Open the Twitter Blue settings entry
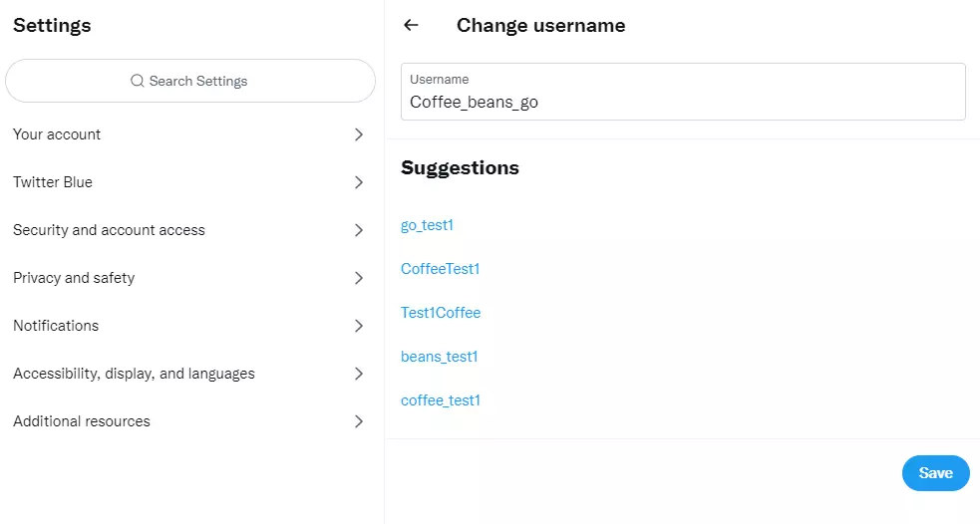 (53, 182)
